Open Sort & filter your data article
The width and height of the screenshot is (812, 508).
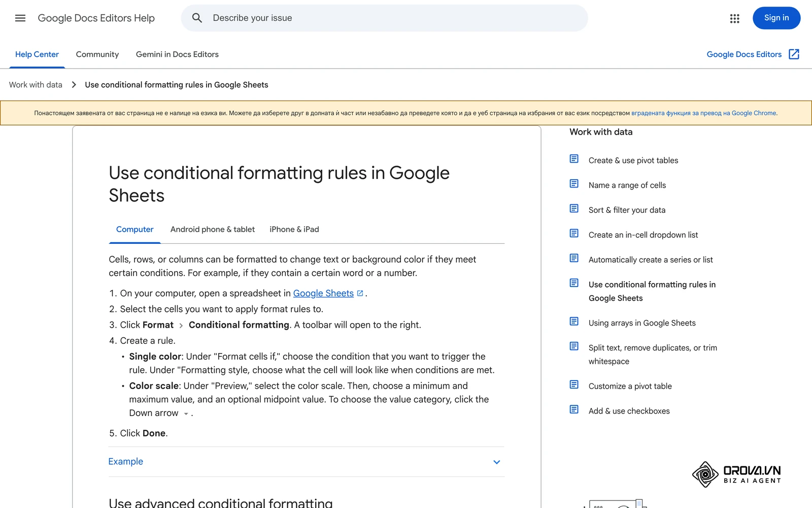(x=627, y=210)
